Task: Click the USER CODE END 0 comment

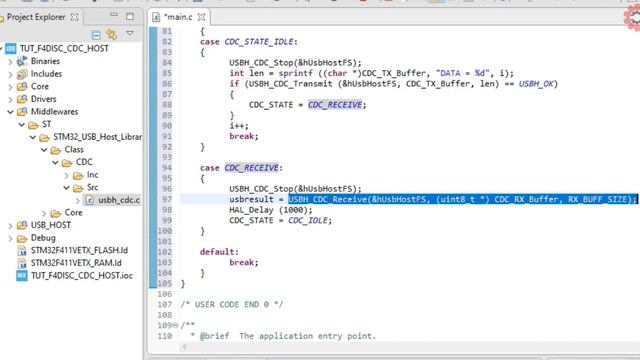Action: [x=231, y=304]
